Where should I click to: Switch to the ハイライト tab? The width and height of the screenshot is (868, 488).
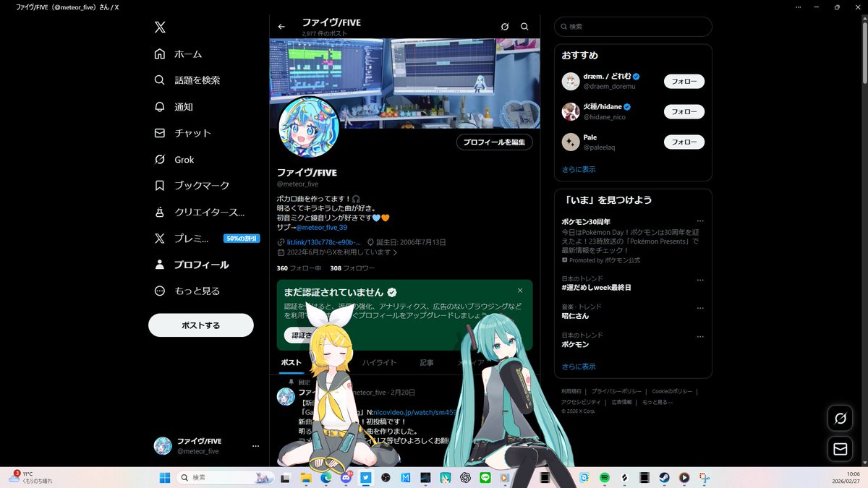379,361
